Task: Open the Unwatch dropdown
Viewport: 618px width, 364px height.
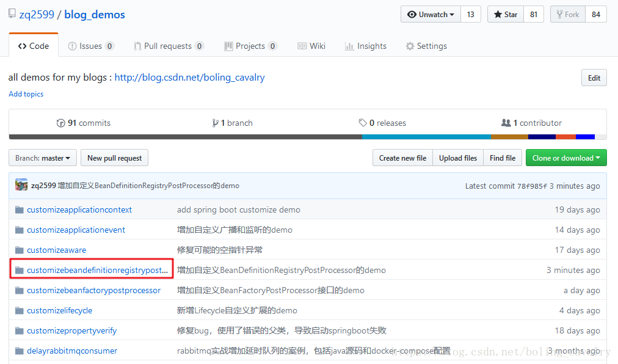Action: pos(431,15)
